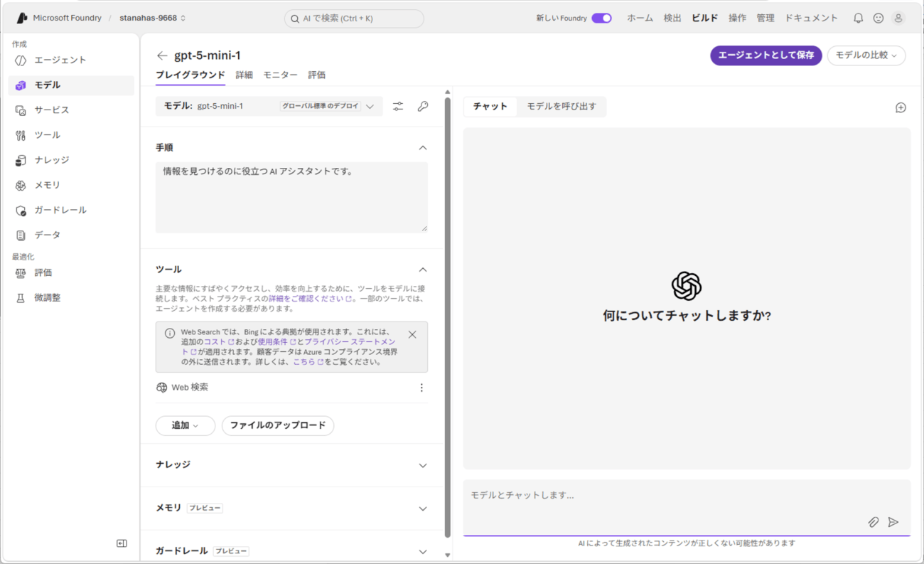Open 操作 in top navigation

pos(737,18)
